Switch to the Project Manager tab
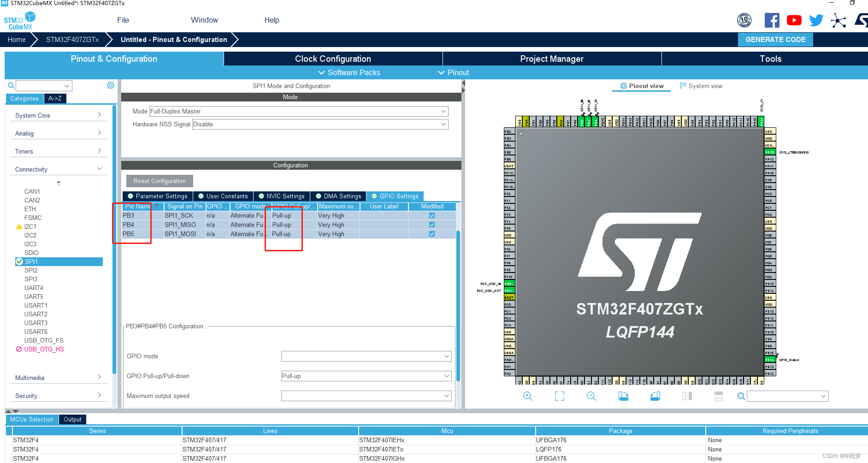868x463 pixels. click(x=552, y=59)
